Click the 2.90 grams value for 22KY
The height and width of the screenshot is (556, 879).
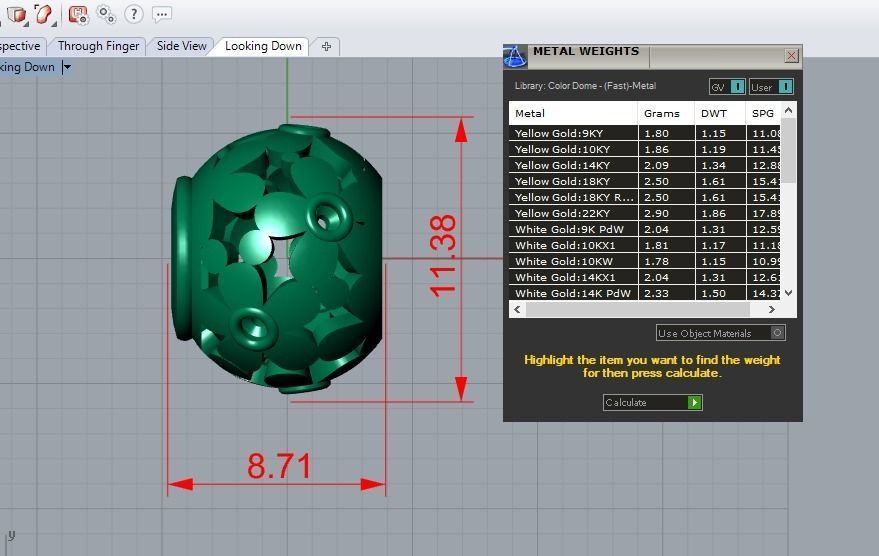[656, 214]
